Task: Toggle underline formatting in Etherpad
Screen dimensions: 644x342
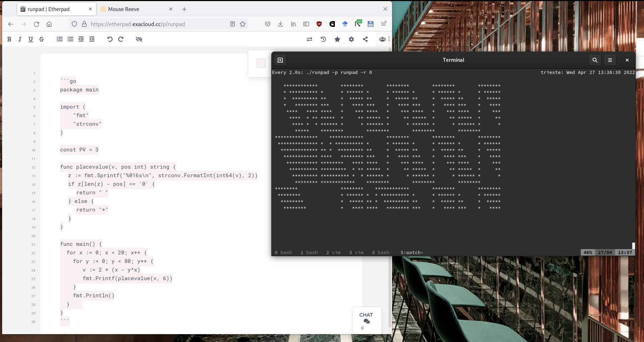Action: click(x=31, y=39)
